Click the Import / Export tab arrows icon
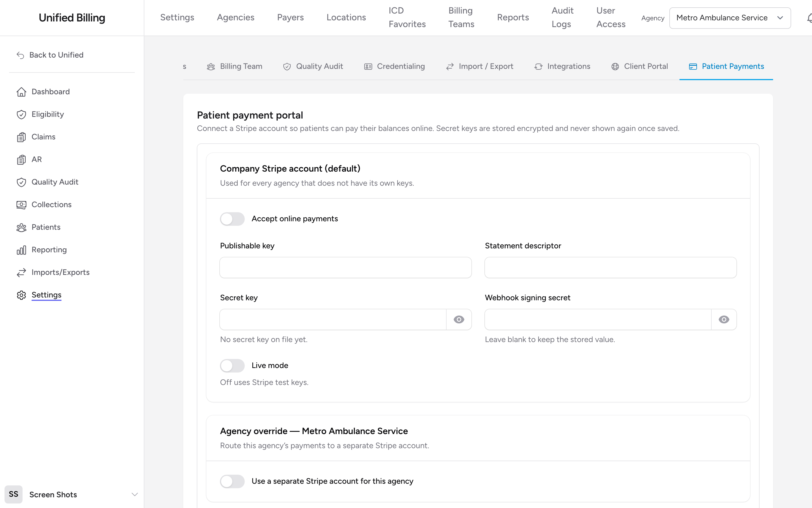This screenshot has width=812, height=508. pyautogui.click(x=450, y=67)
